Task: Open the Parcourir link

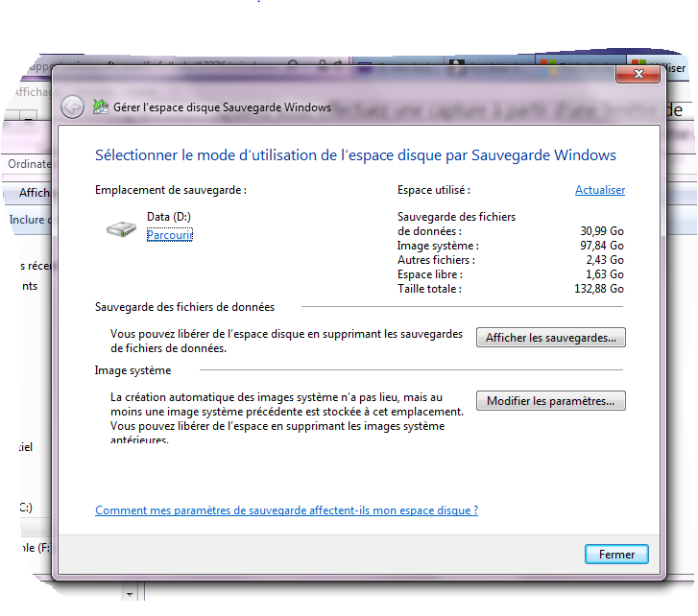Action: pos(170,234)
